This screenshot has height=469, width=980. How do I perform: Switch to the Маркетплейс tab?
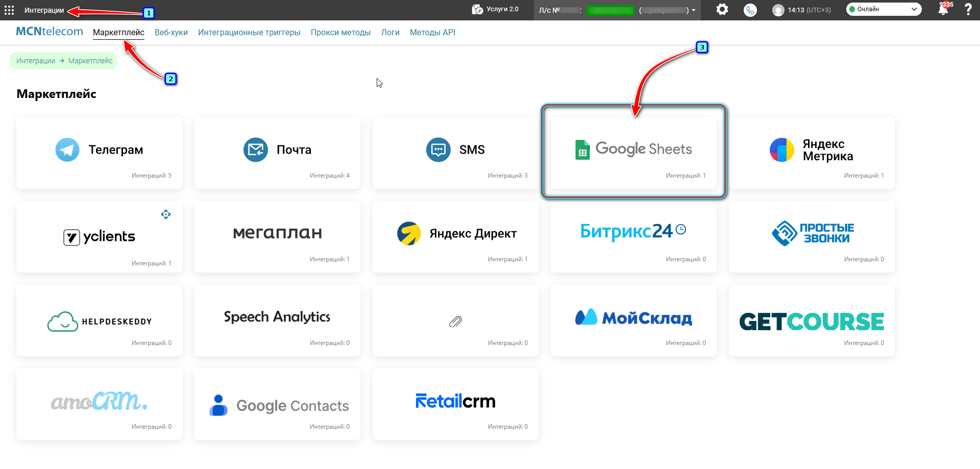118,33
